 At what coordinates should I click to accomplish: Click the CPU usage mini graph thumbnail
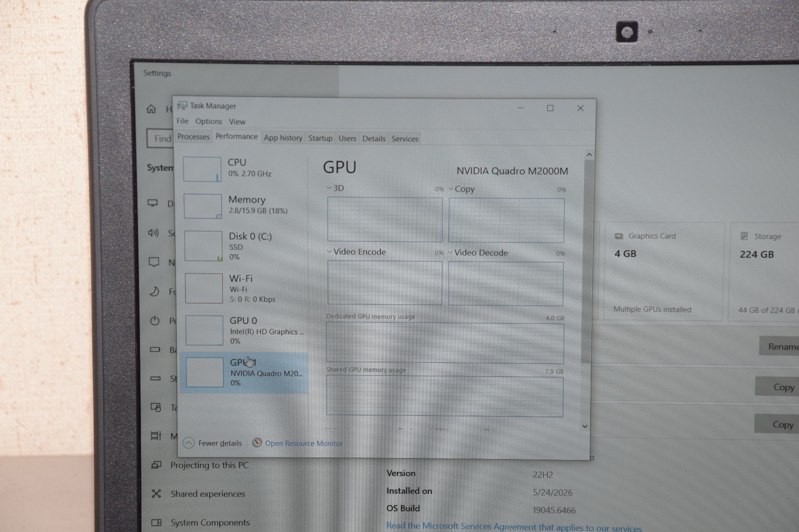tap(202, 169)
